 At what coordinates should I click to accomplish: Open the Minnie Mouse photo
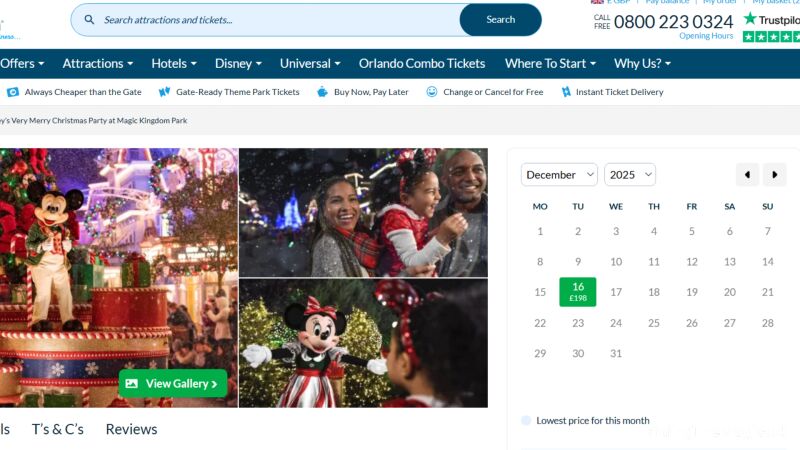pos(363,343)
